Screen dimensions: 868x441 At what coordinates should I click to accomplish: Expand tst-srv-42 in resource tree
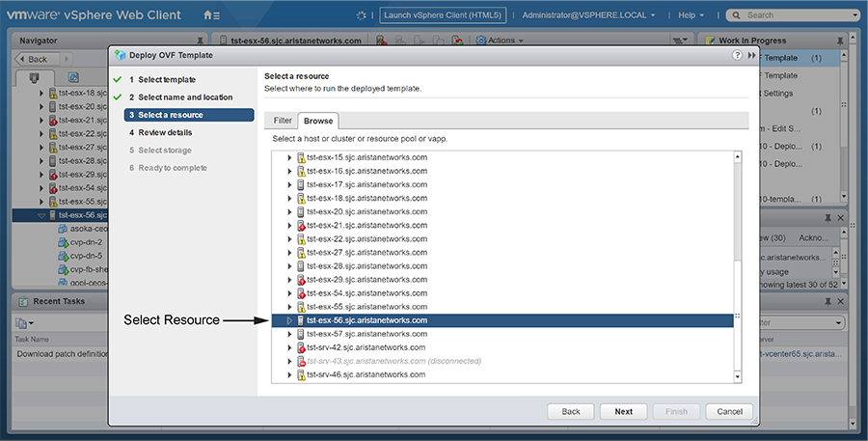289,347
